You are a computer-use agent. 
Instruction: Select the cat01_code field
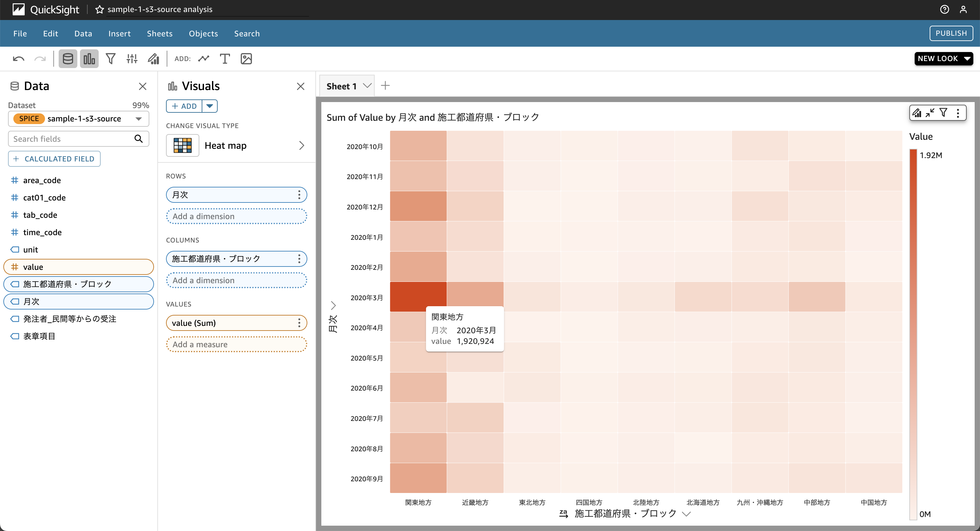coord(79,197)
